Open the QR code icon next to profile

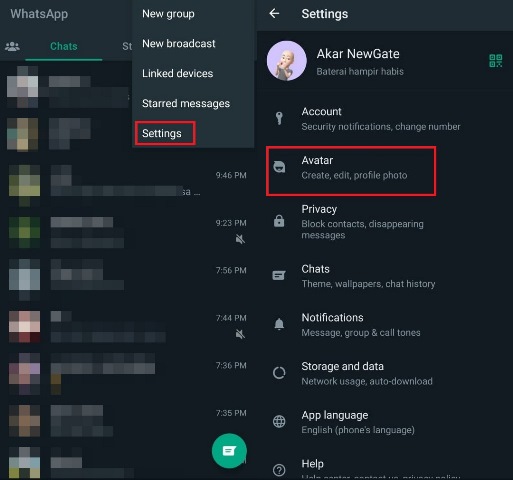point(495,61)
